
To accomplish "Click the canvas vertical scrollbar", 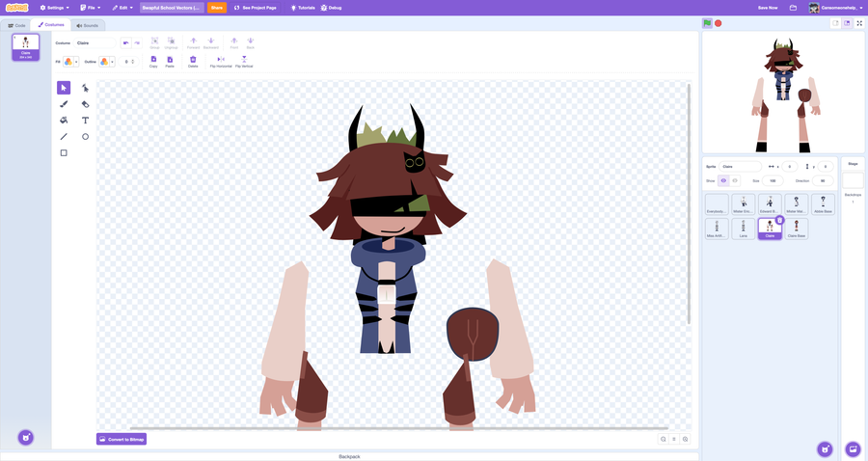I will (690, 203).
